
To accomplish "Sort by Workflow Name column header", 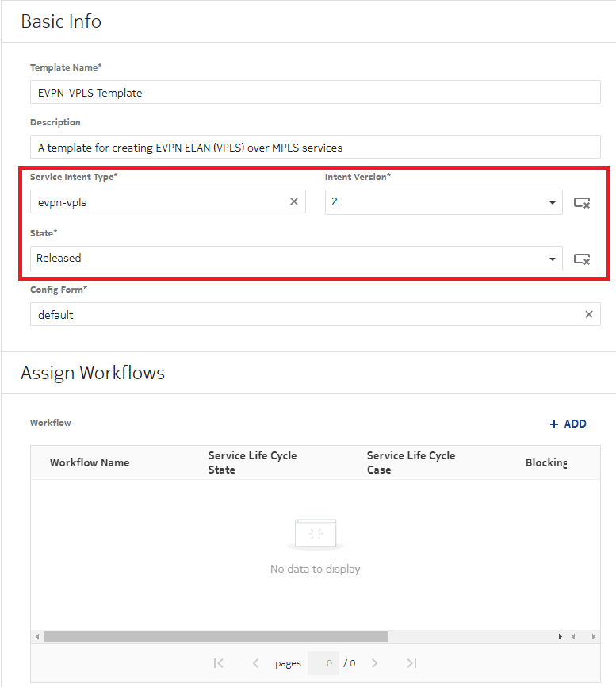I will 90,462.
